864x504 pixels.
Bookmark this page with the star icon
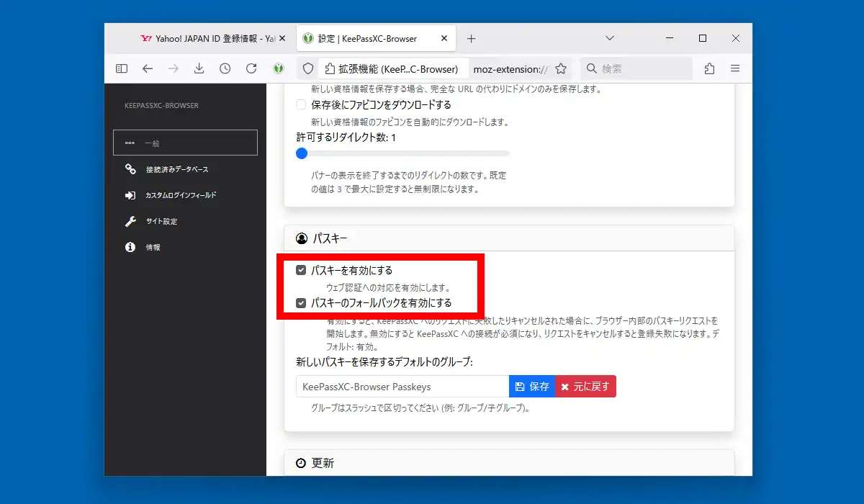click(x=561, y=68)
